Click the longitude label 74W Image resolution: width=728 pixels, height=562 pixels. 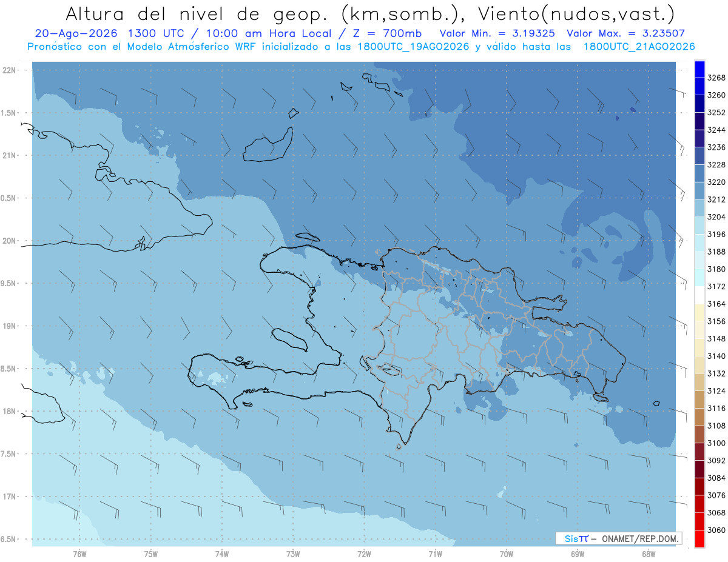222,554
